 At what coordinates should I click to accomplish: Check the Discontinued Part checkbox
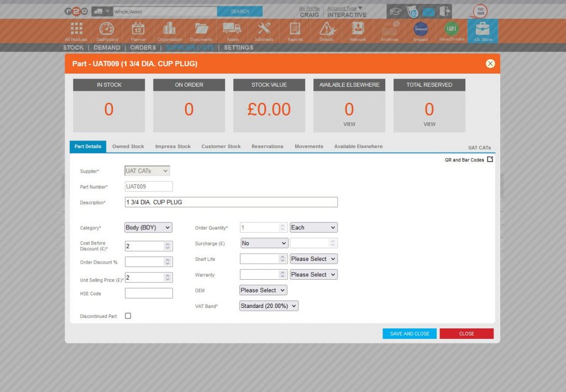click(x=128, y=316)
